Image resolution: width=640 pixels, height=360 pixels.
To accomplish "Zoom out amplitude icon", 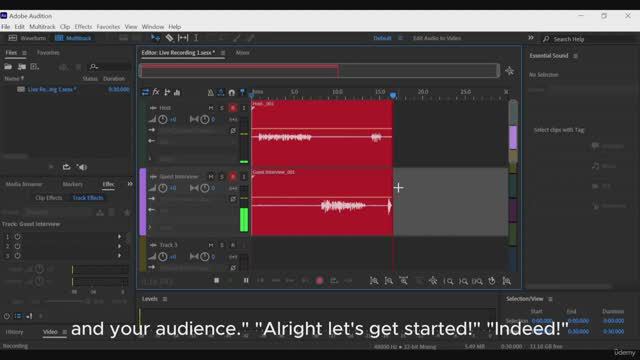I will [x=389, y=281].
